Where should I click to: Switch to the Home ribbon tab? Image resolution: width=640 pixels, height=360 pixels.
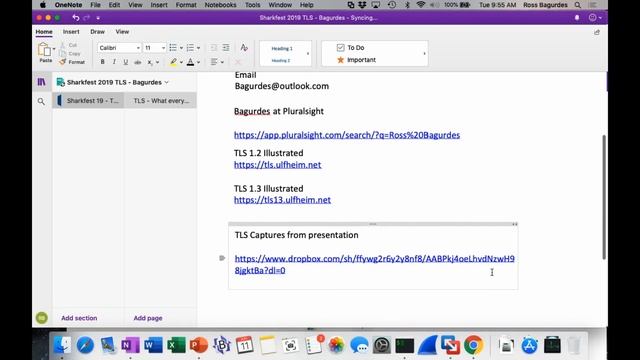44,32
